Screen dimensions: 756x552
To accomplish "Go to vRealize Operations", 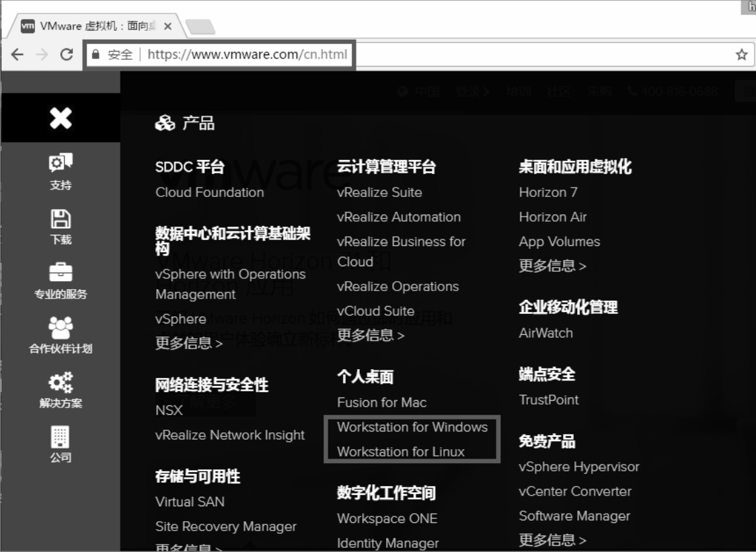I will (x=398, y=286).
